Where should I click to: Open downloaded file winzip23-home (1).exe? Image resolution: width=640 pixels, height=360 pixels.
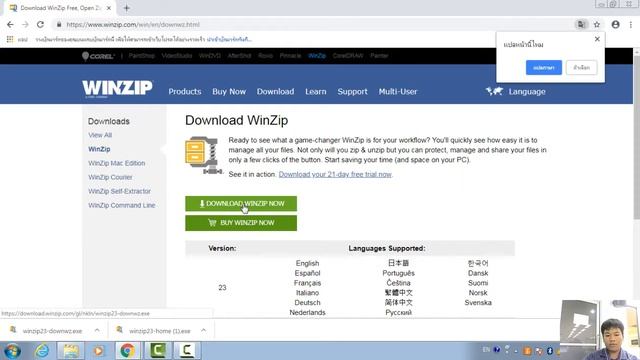point(154,331)
